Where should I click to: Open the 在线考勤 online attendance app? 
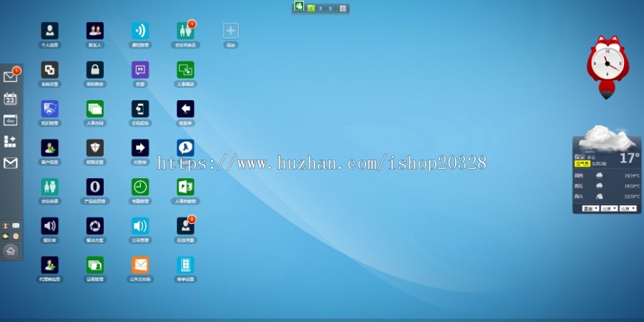185,226
